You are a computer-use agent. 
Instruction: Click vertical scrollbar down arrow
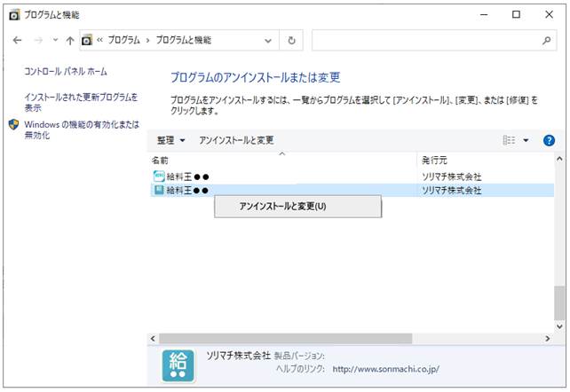click(x=559, y=326)
